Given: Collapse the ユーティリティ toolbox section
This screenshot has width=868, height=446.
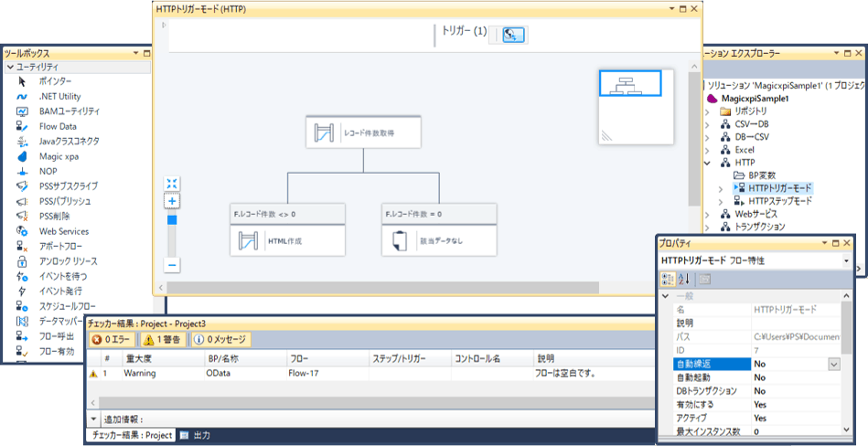Looking at the screenshot, I should click(10, 67).
